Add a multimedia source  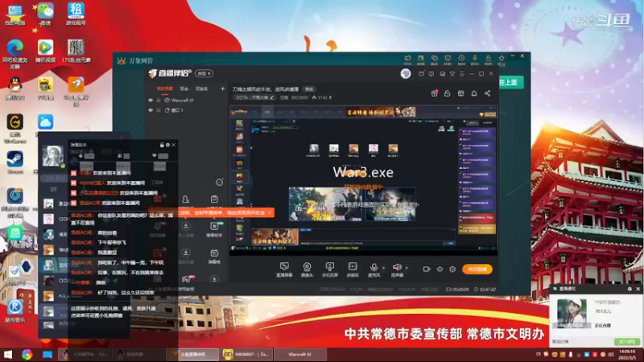pyautogui.click(x=353, y=267)
